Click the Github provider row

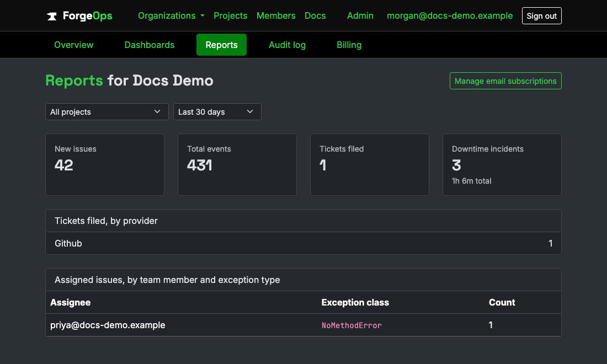tap(303, 243)
